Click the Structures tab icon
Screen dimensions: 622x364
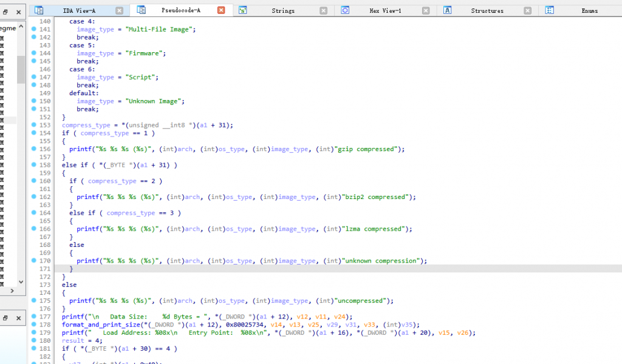tap(448, 10)
